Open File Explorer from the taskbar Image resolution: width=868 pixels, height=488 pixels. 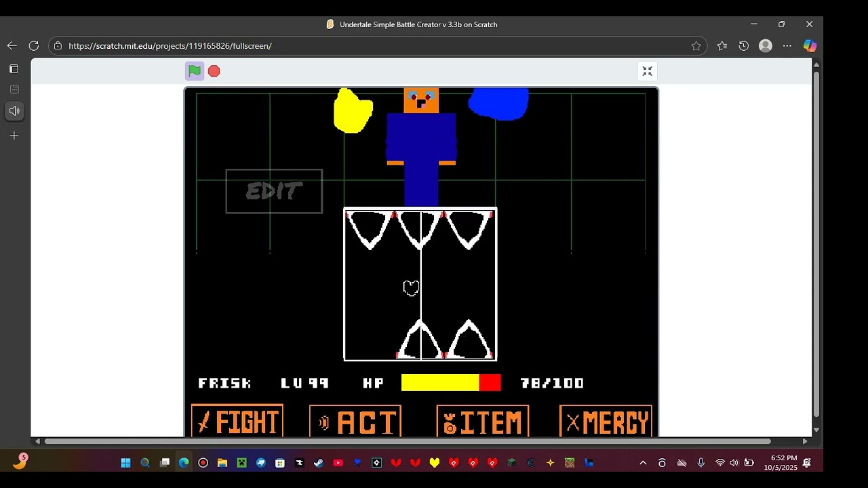click(222, 463)
